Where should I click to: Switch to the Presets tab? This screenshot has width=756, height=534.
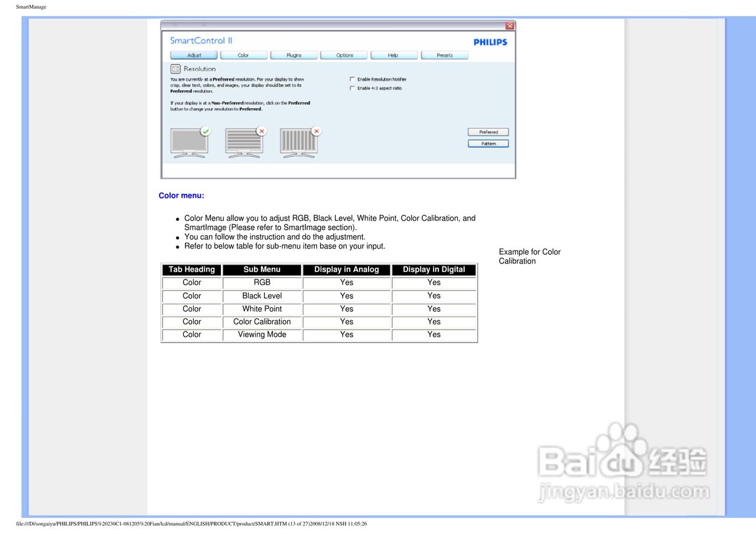tap(444, 56)
